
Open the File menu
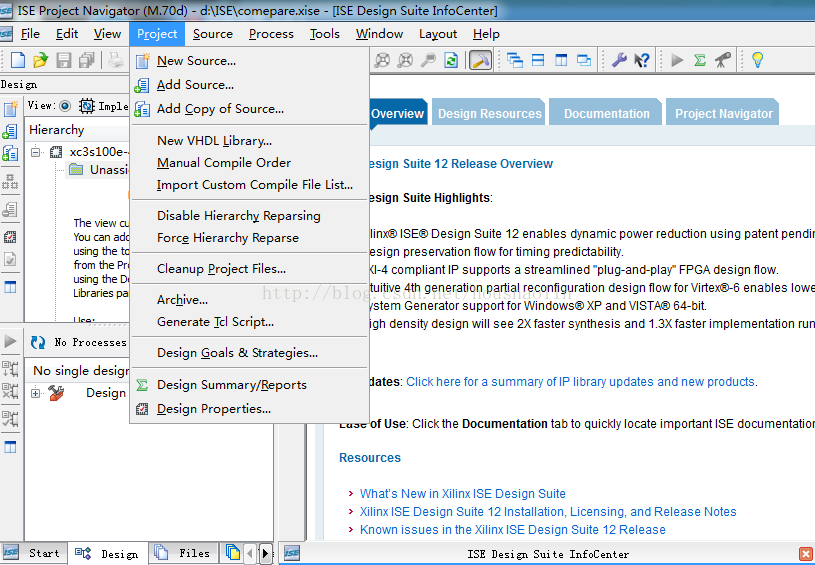(x=30, y=34)
